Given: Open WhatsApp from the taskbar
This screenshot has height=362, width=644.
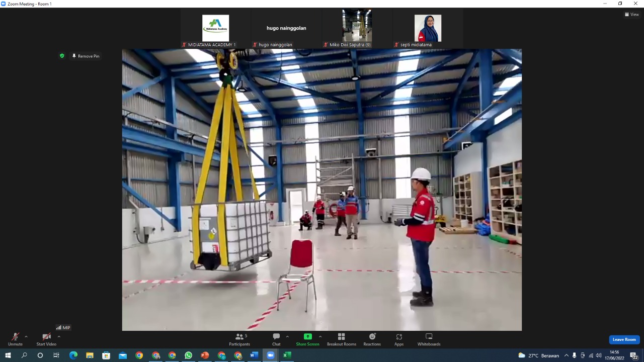Looking at the screenshot, I should pos(188,355).
